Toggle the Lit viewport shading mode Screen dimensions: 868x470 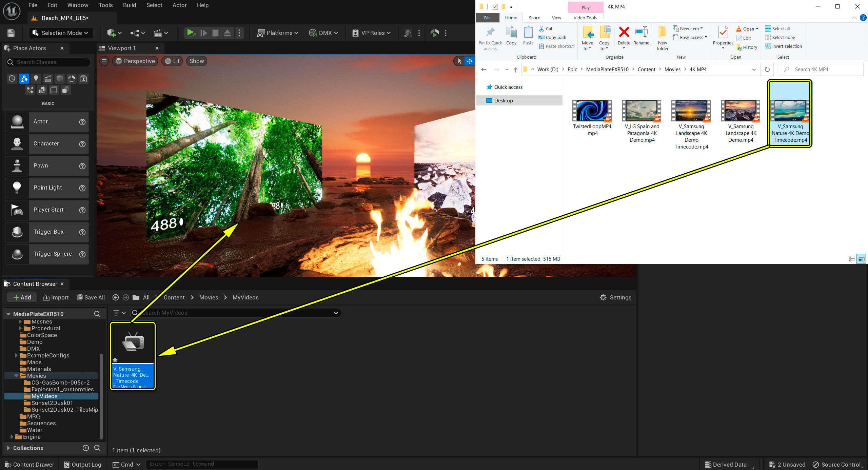(172, 61)
